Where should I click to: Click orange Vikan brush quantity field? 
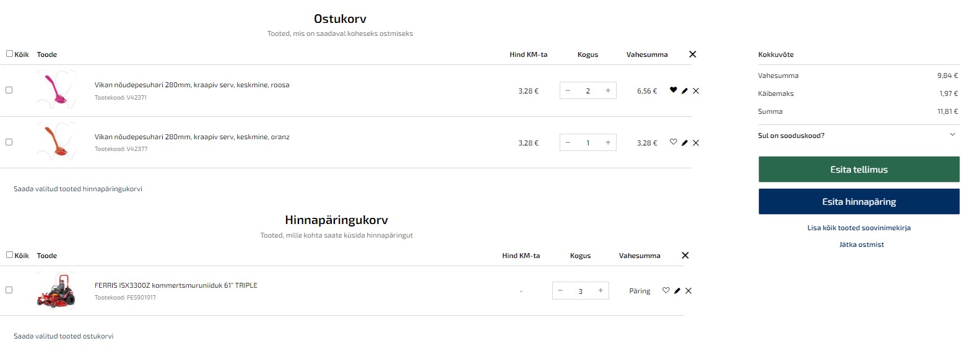pyautogui.click(x=588, y=143)
